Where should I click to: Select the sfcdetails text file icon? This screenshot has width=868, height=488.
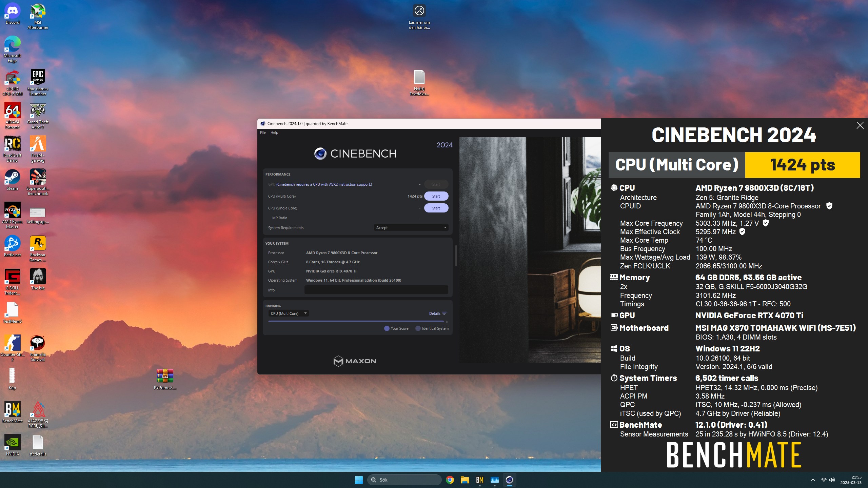tap(38, 446)
